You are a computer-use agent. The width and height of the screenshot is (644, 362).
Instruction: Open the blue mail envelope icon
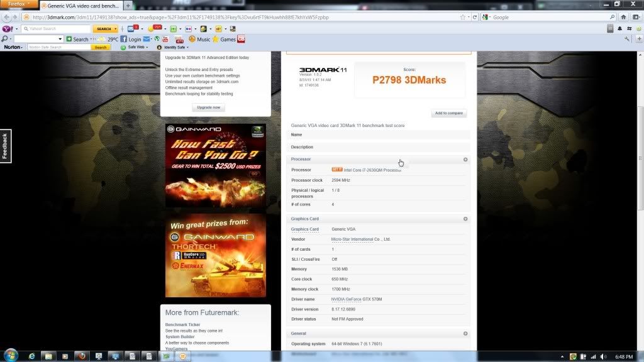147,39
